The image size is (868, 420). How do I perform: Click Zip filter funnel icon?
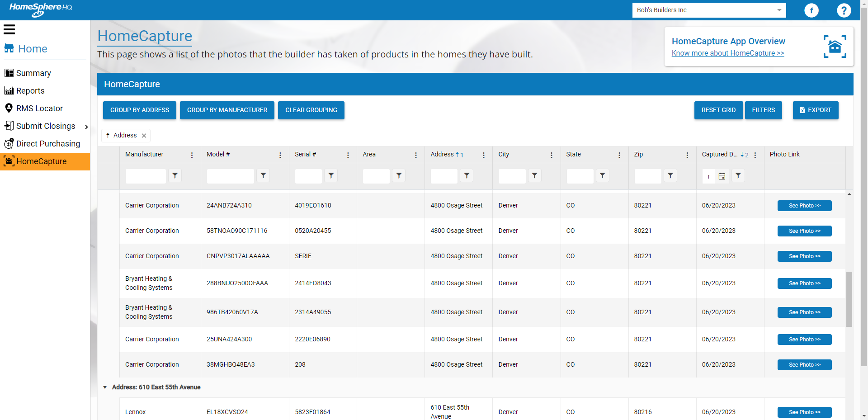670,175
